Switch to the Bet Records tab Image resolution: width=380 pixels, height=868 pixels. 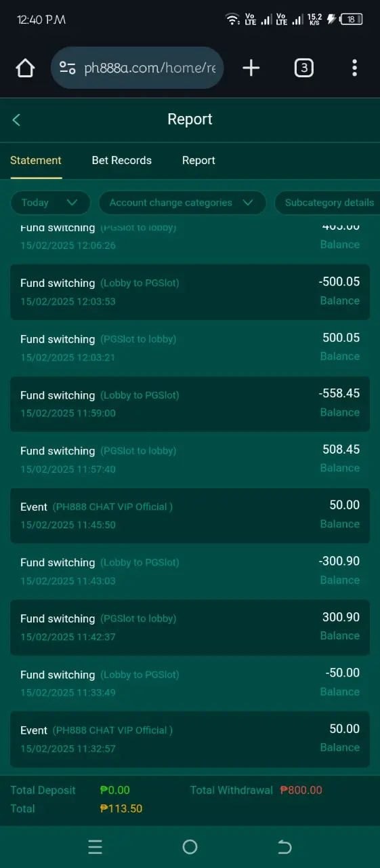tap(122, 161)
